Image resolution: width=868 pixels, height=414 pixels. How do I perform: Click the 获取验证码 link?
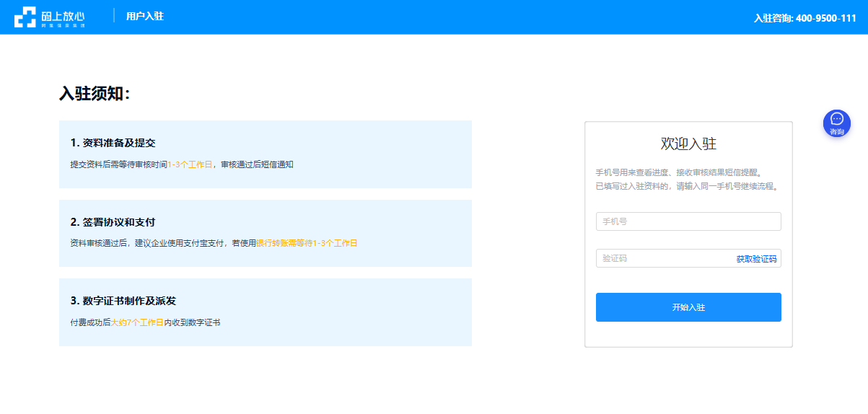(756, 259)
